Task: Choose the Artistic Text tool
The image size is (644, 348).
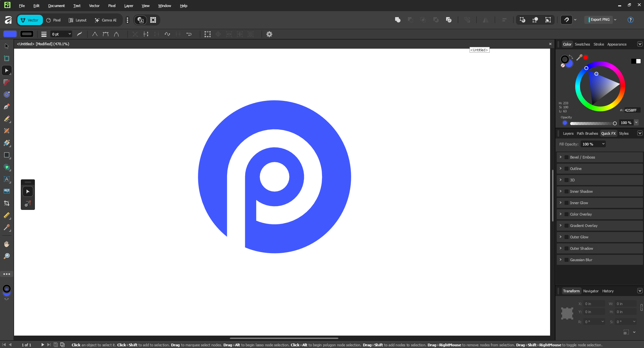Action: click(6, 179)
